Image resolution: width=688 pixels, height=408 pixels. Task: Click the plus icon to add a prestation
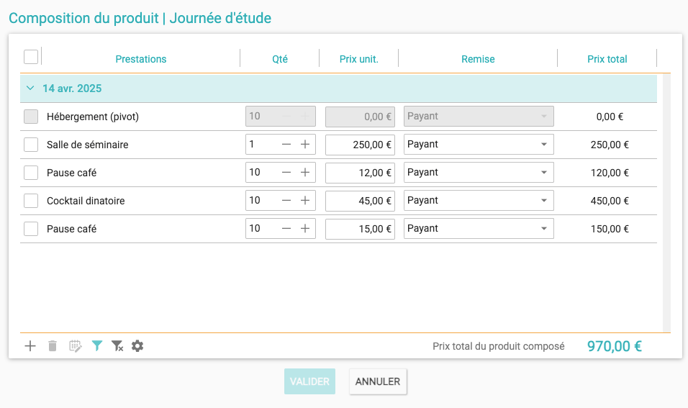coord(30,346)
